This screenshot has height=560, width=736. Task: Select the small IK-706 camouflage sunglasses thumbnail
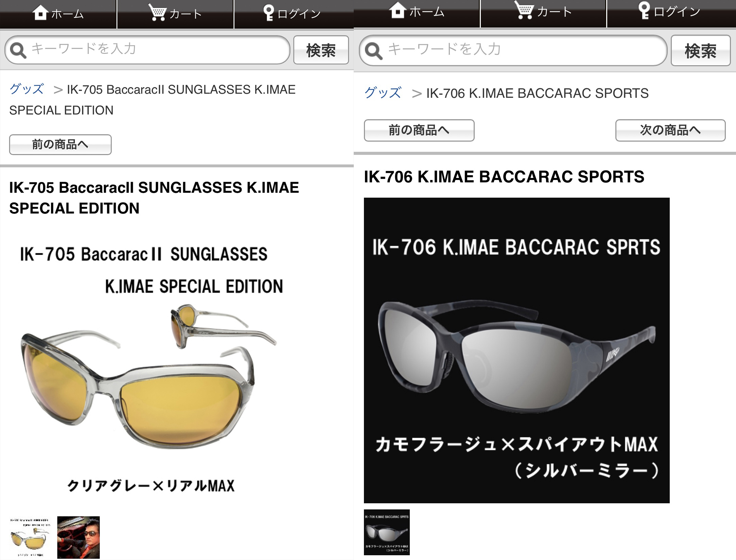387,532
